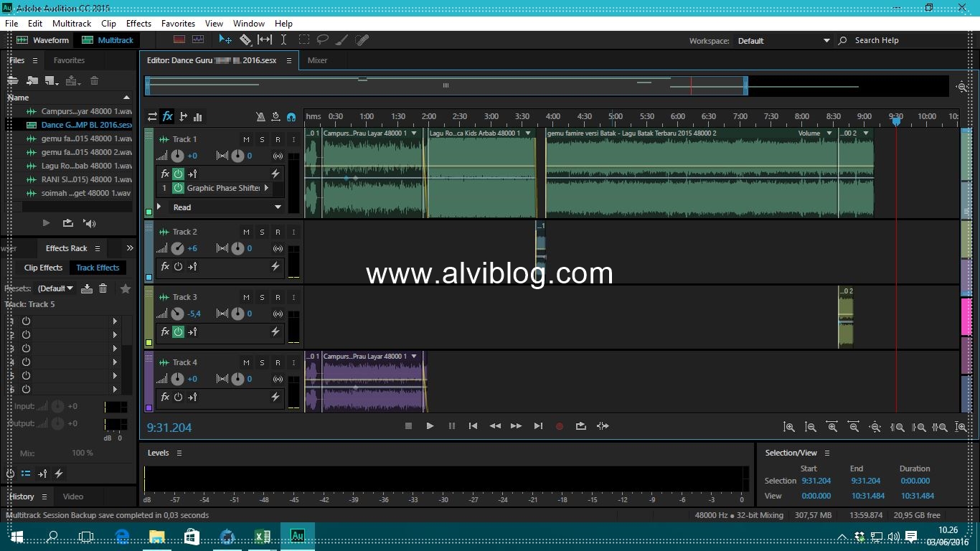Mark preset as favorite star icon
Screen dimensions: 980x551
(x=126, y=288)
